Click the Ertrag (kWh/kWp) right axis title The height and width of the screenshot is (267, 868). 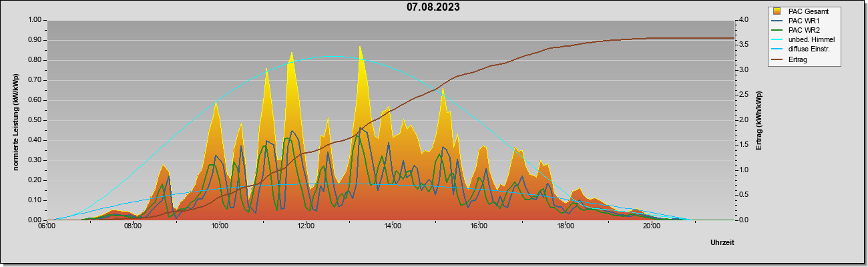point(758,120)
